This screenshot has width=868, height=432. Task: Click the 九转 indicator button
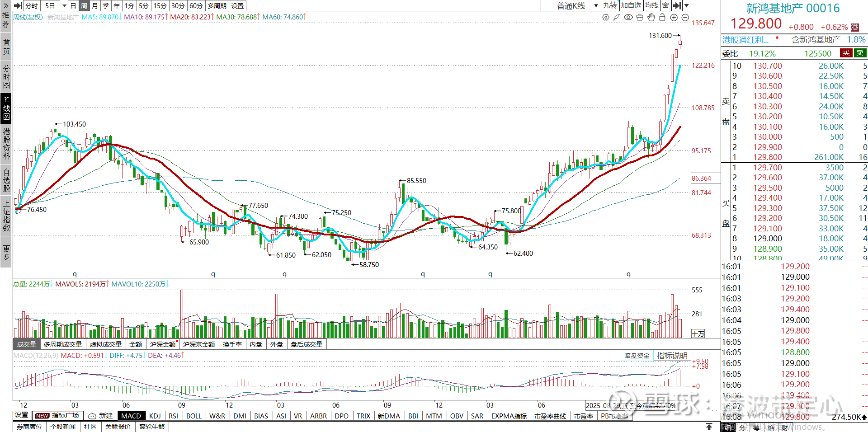click(610, 5)
